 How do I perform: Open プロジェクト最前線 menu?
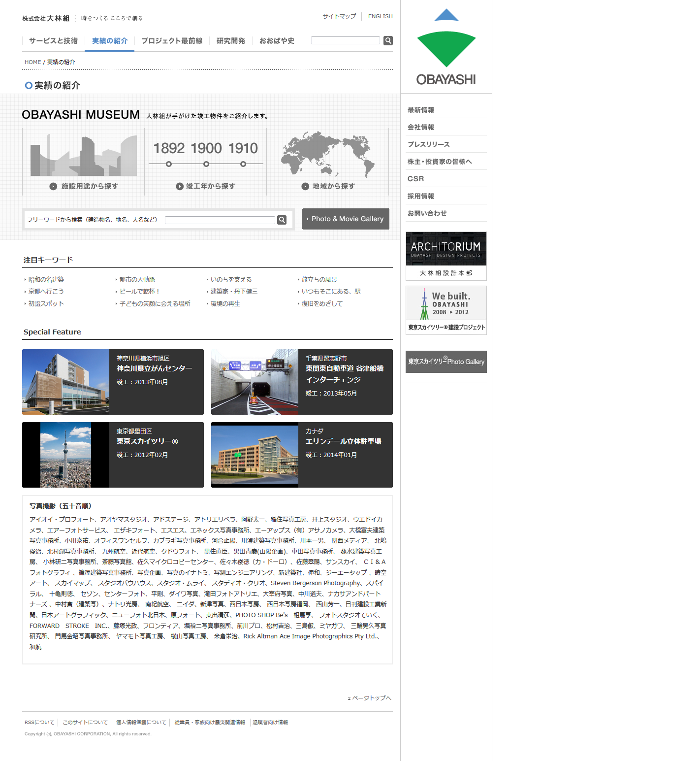172,41
